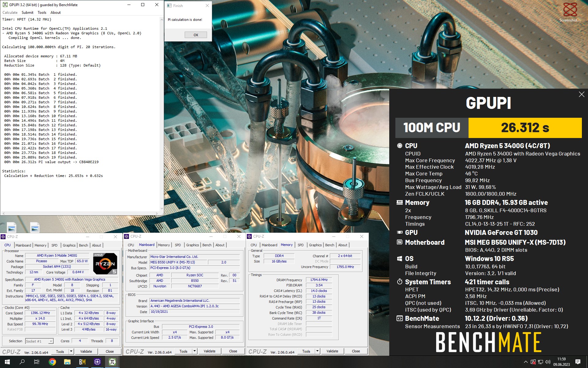Click the second image file icon on the desktop
This screenshot has width=588, height=368.
35,227
